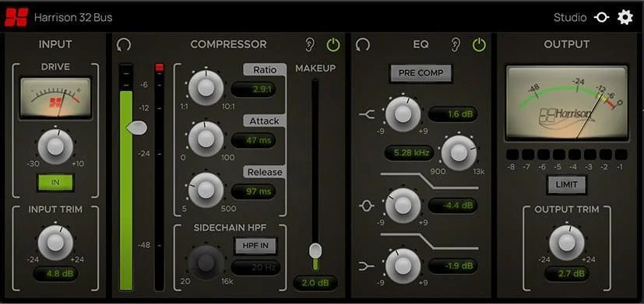Click the Drive VU meter
The width and height of the screenshot is (644, 304).
coord(55,99)
